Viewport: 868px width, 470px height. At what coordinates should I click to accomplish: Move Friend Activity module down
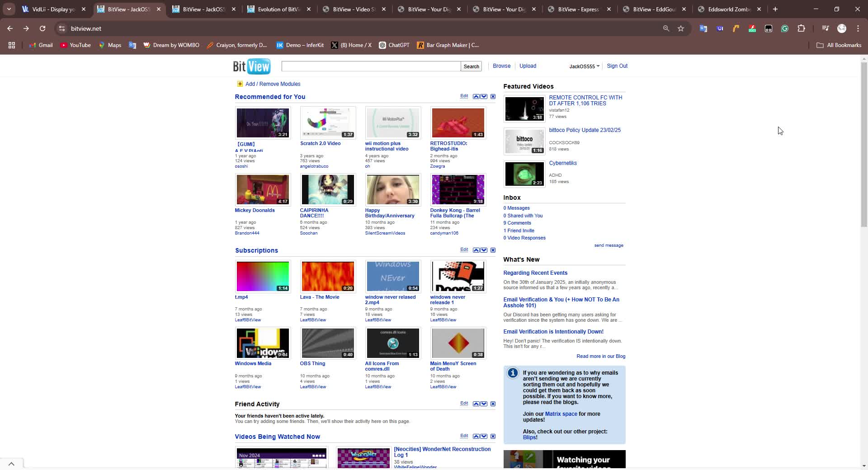(x=484, y=404)
